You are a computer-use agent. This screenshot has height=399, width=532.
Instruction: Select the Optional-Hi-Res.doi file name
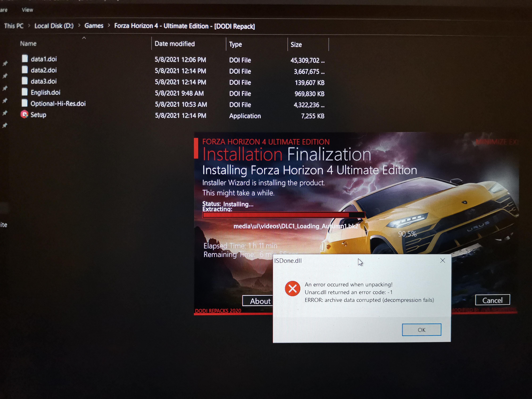point(58,104)
